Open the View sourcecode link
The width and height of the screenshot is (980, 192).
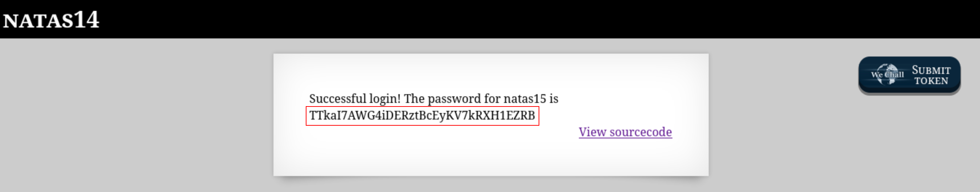pos(625,132)
